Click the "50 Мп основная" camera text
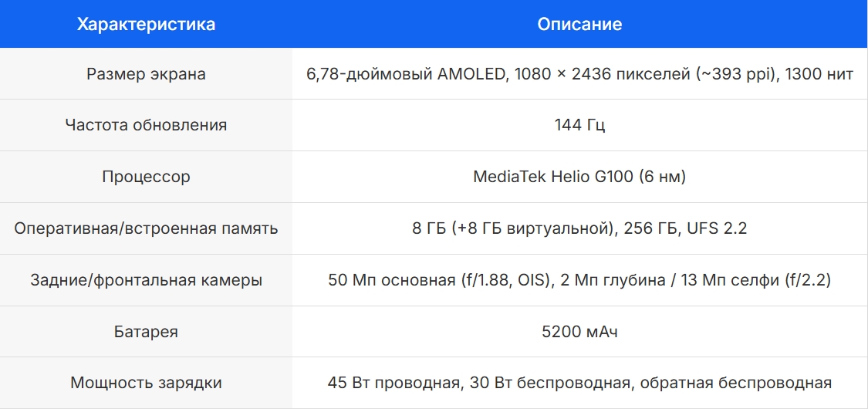The width and height of the screenshot is (868, 409). click(x=391, y=280)
